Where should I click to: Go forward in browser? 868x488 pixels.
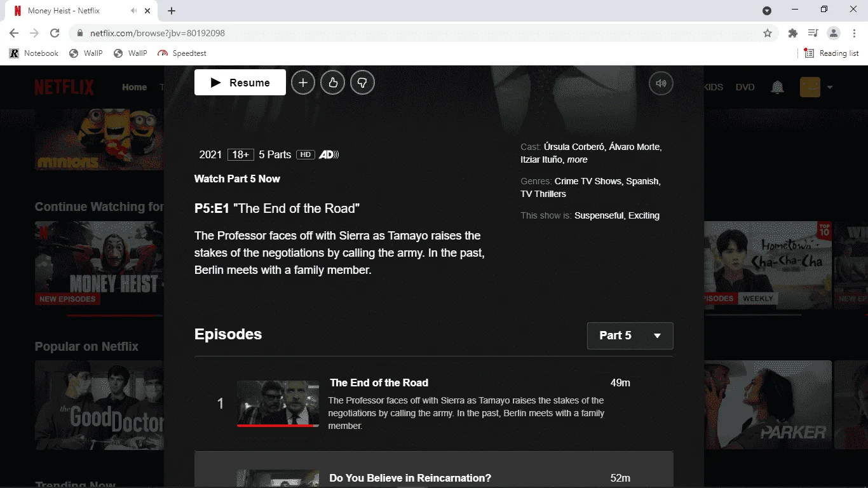click(34, 33)
